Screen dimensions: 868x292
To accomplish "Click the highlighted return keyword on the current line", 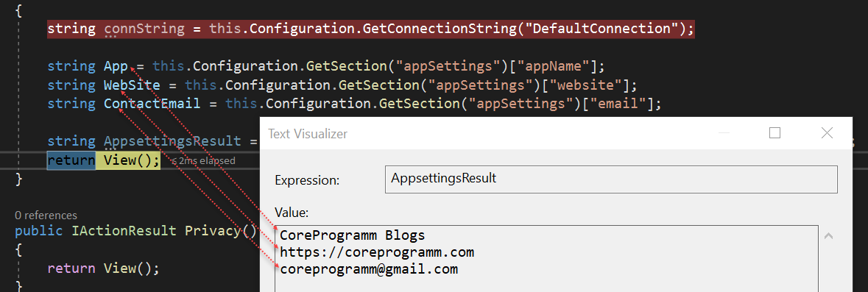I will click(x=71, y=160).
